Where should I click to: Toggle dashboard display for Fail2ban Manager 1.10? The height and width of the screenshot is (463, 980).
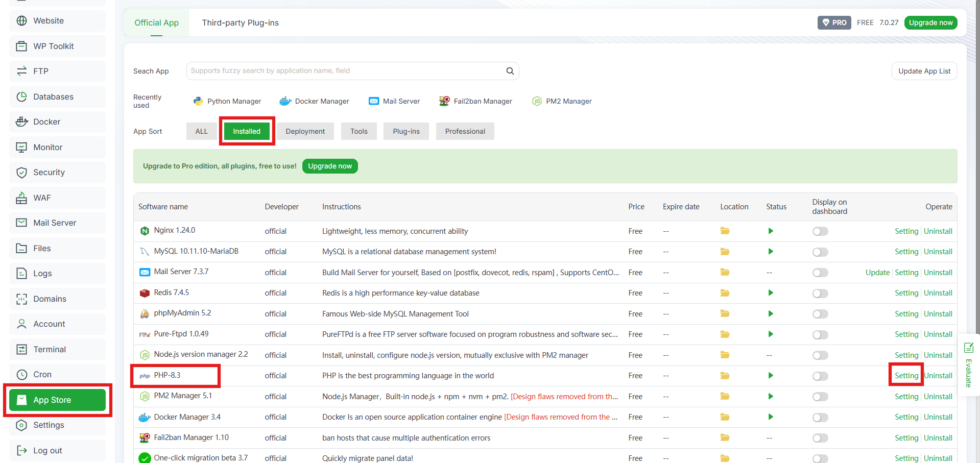[x=820, y=438]
